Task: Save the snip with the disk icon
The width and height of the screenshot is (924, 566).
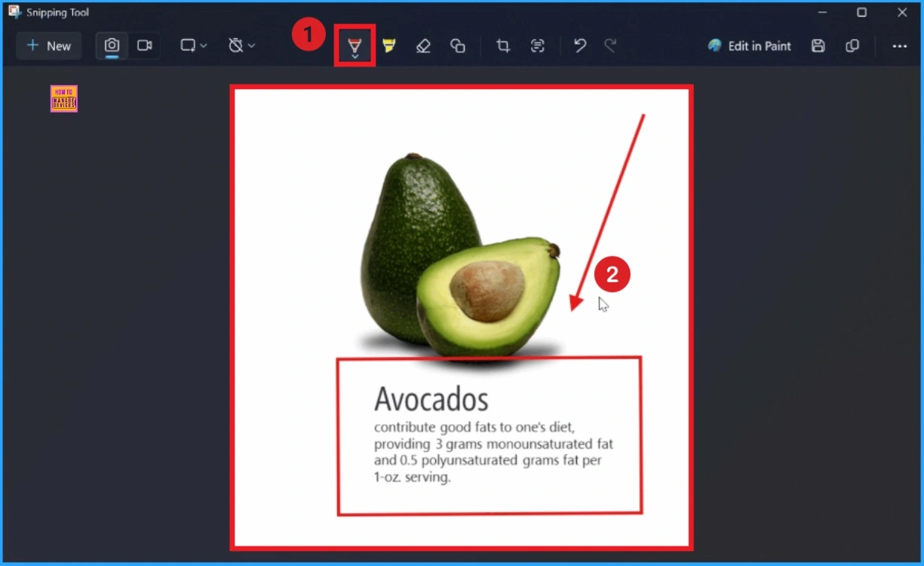Action: (x=818, y=46)
